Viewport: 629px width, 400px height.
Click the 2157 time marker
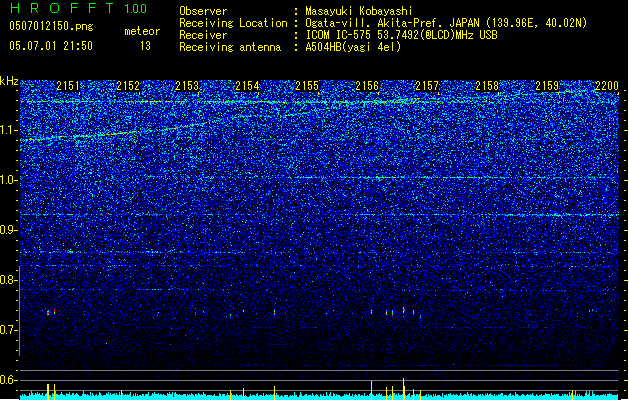tap(427, 85)
